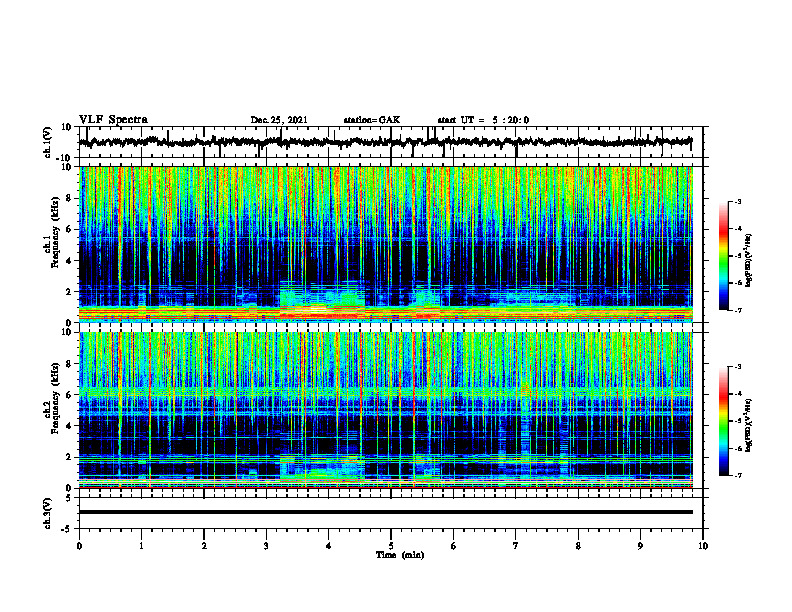792x612 pixels.
Task: Click the "8" kHz tick on ch.2 frequency axis
Action: (x=69, y=364)
